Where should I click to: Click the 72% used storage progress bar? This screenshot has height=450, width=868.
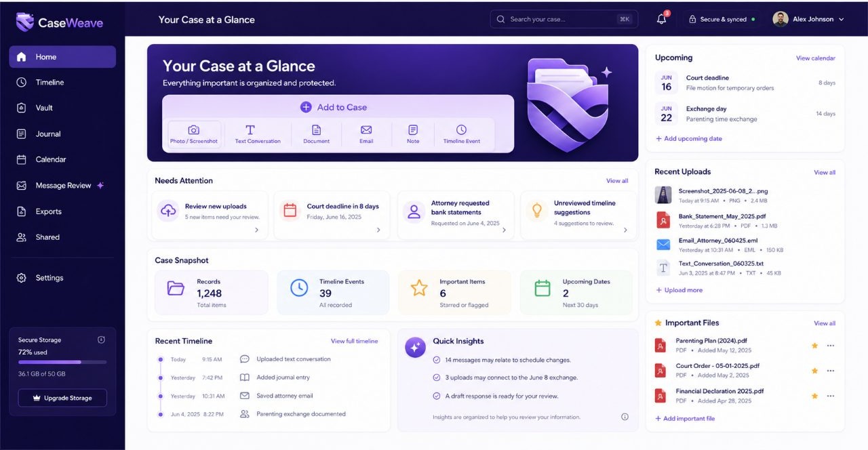tap(62, 363)
